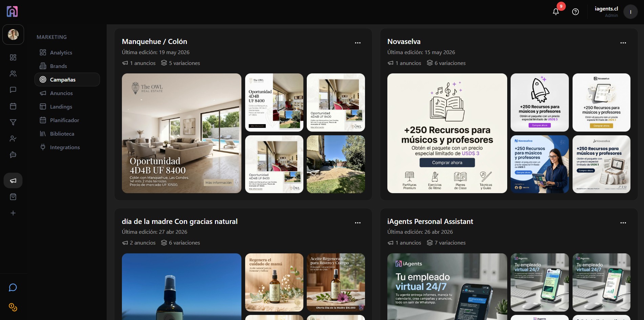Open the options menu for Manquehue / Colón
The width and height of the screenshot is (644, 320).
coord(358,43)
